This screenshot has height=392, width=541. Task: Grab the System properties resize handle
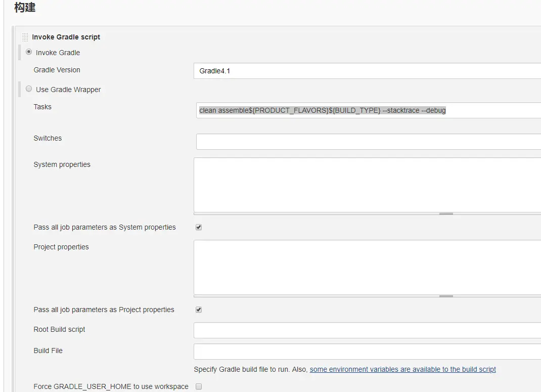tap(446, 214)
